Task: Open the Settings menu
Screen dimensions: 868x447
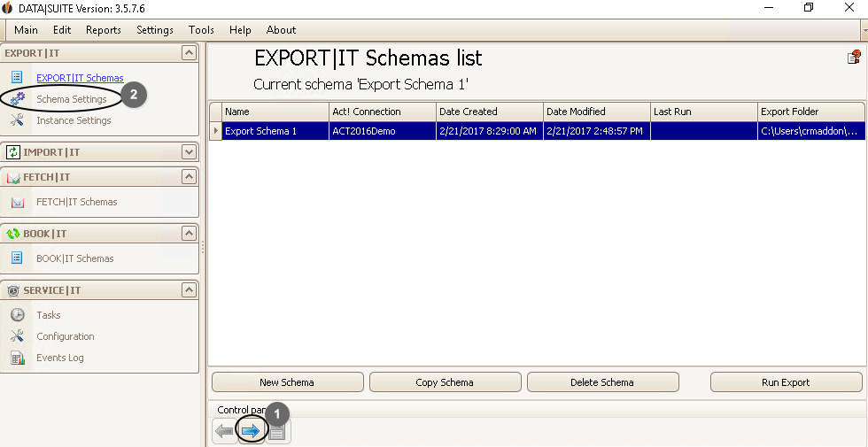Action: [x=155, y=30]
